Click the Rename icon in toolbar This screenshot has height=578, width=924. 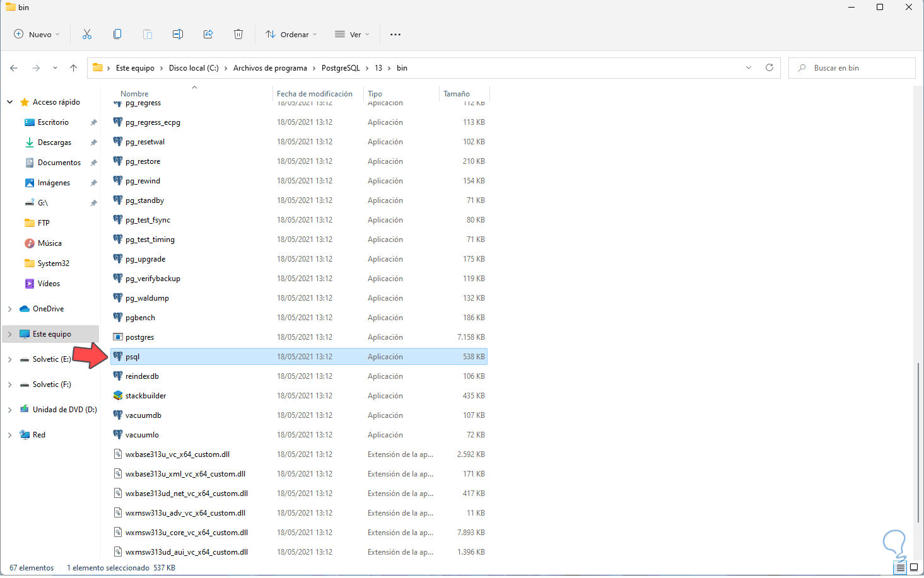(x=178, y=34)
